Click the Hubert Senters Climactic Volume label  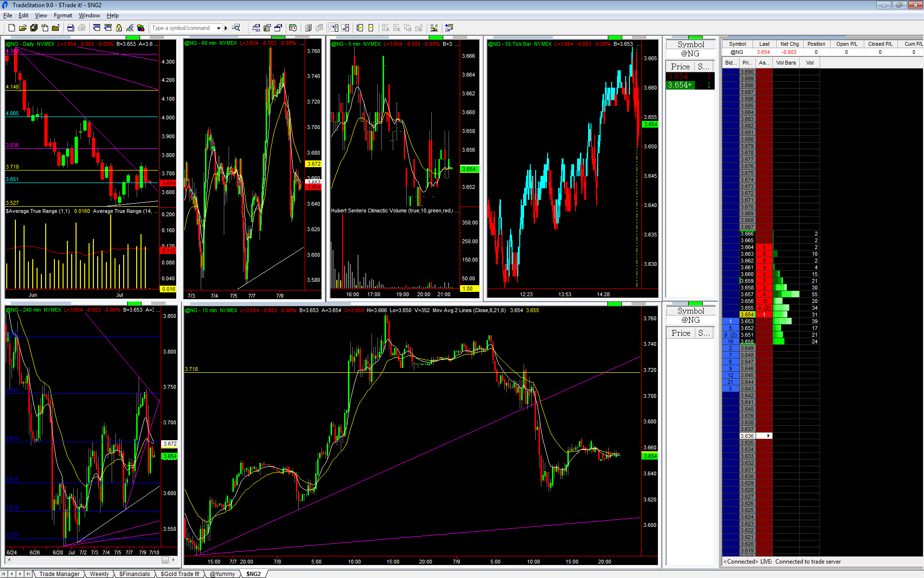click(x=394, y=210)
